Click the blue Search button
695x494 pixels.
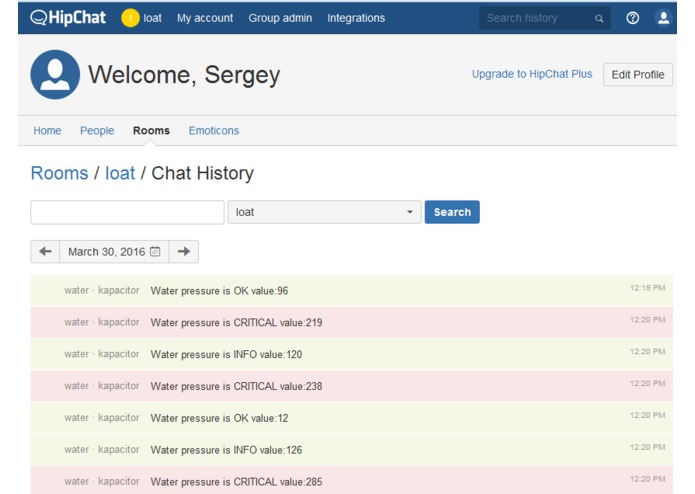click(x=452, y=212)
